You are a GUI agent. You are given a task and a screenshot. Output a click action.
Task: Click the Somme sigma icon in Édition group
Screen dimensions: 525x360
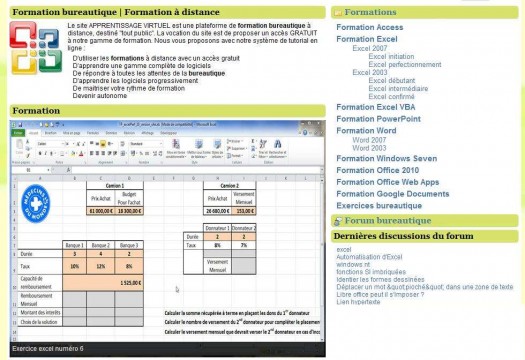[253, 141]
